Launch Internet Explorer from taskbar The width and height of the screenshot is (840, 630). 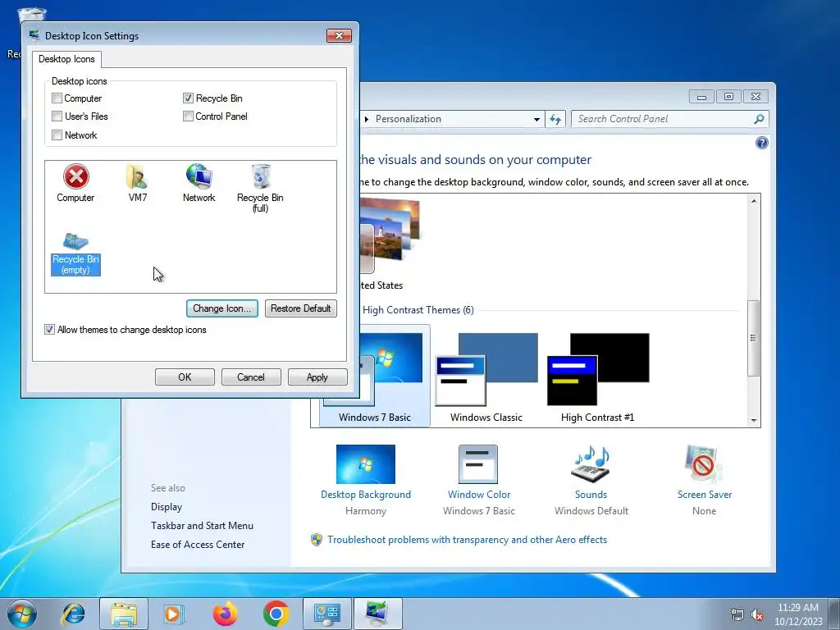[73, 614]
